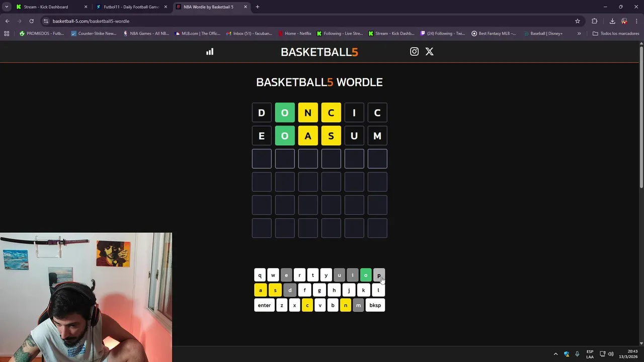
Task: Click the W key on the on-screen keyboard
Action: point(273,275)
